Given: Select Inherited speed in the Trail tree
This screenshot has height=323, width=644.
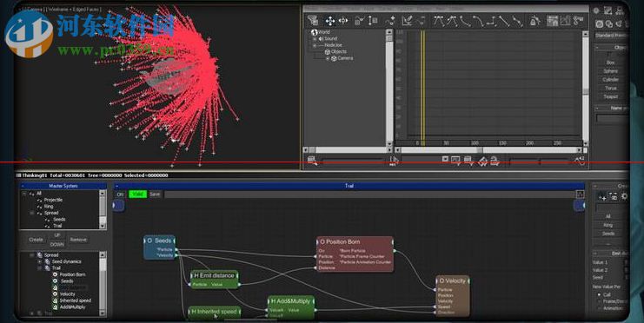Looking at the screenshot, I should (x=75, y=300).
